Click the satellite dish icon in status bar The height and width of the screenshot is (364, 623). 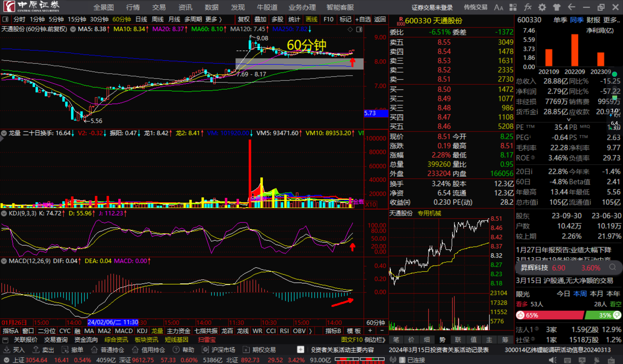click(x=596, y=360)
